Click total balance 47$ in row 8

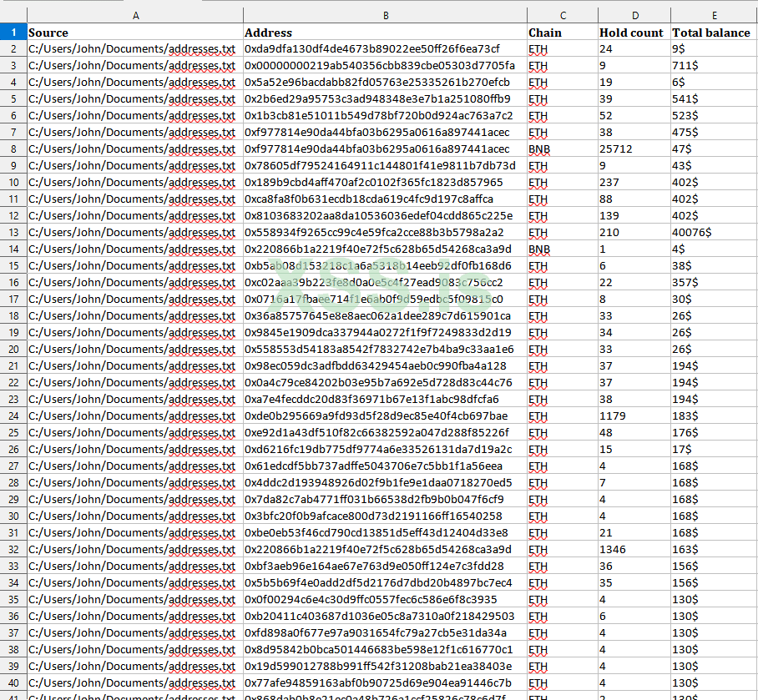[x=714, y=149]
